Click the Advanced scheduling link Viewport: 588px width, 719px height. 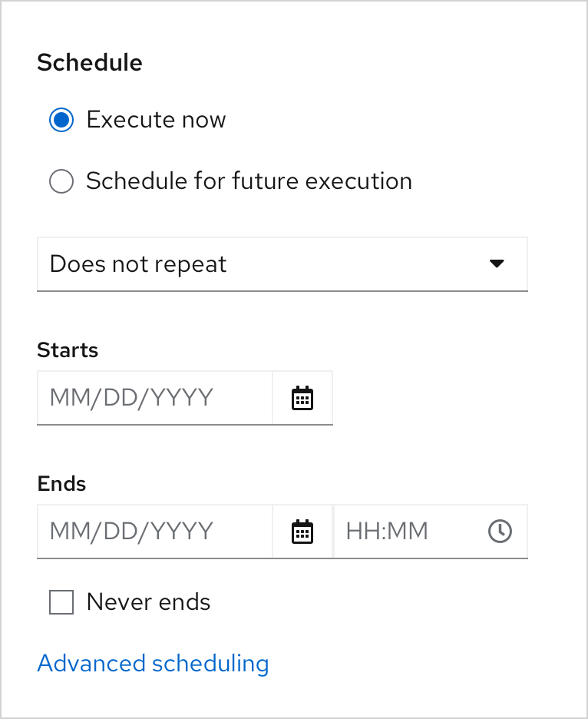pyautogui.click(x=152, y=663)
